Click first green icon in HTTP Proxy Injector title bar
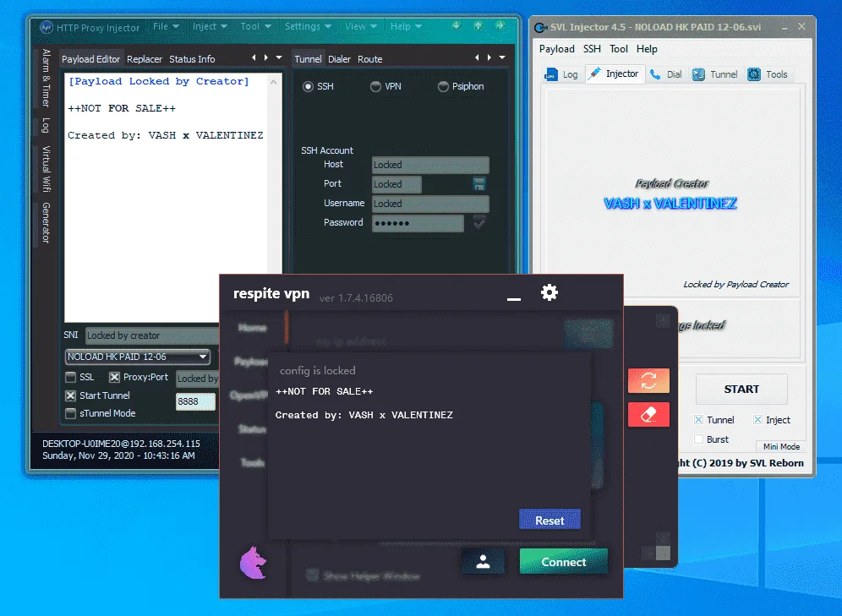Image resolution: width=842 pixels, height=616 pixels. click(x=457, y=25)
